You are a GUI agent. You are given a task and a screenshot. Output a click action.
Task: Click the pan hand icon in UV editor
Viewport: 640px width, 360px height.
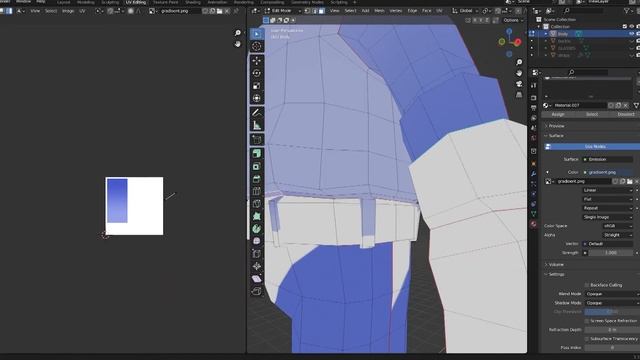point(238,44)
